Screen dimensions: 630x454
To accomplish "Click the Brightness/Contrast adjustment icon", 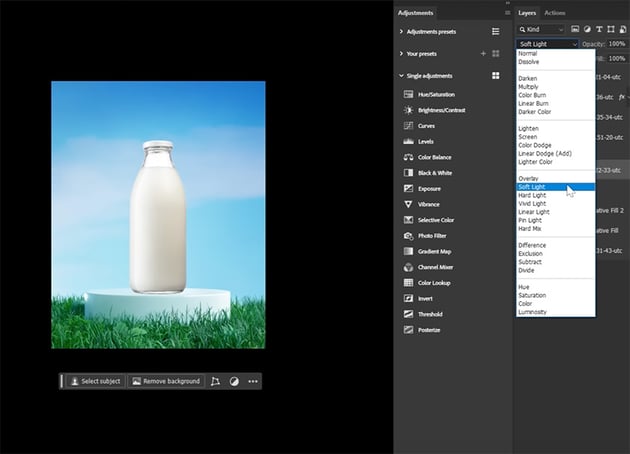I will point(408,110).
